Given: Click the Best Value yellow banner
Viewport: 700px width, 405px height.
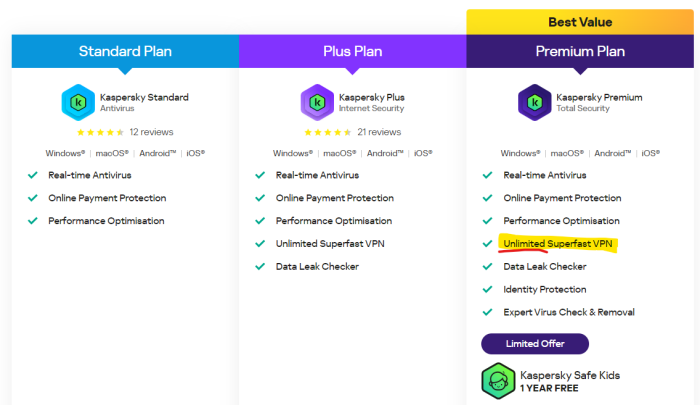Looking at the screenshot, I should pos(580,22).
